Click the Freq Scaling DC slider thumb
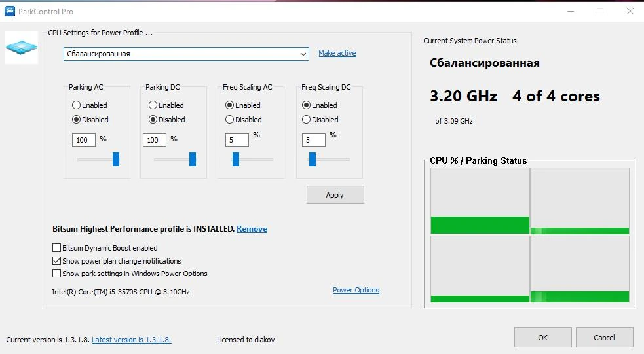 313,159
